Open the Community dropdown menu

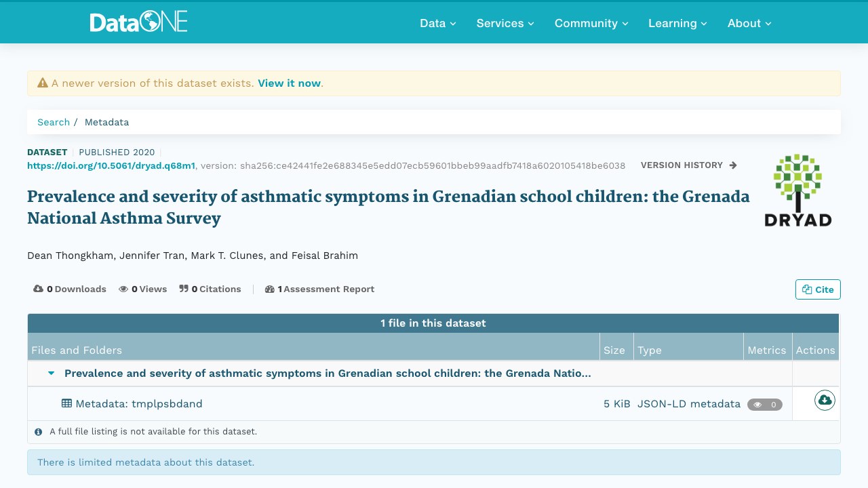click(591, 23)
